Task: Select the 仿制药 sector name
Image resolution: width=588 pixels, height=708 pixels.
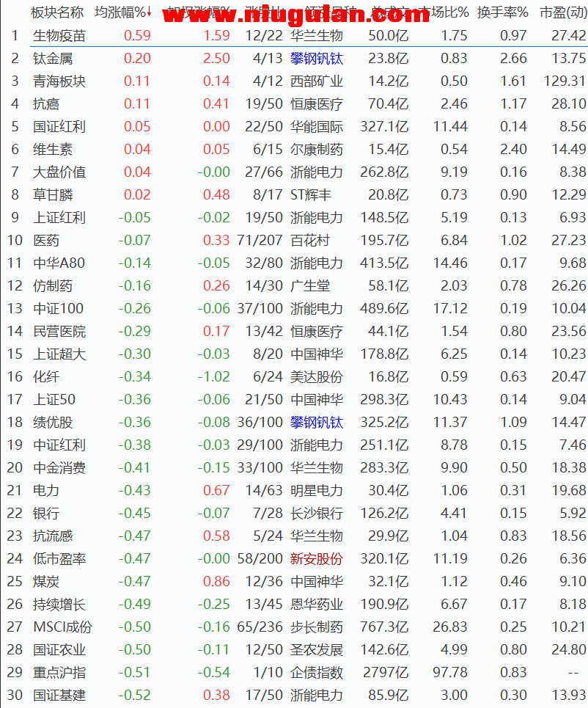Action: point(53,286)
